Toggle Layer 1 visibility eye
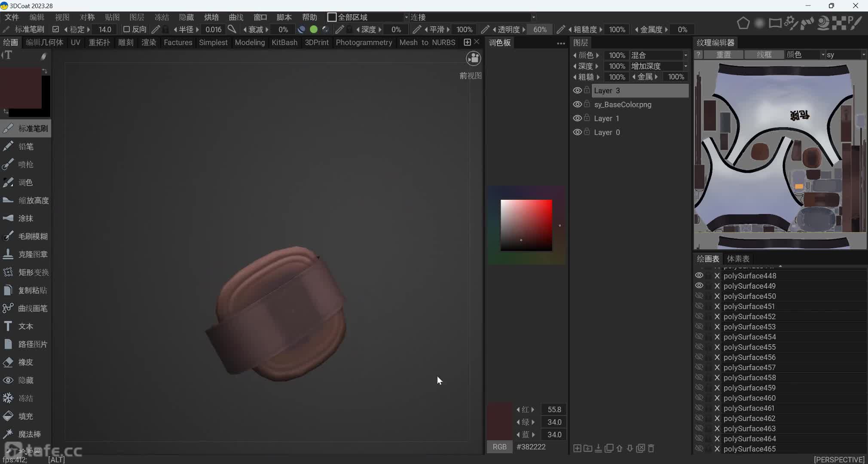The image size is (868, 464). point(578,118)
